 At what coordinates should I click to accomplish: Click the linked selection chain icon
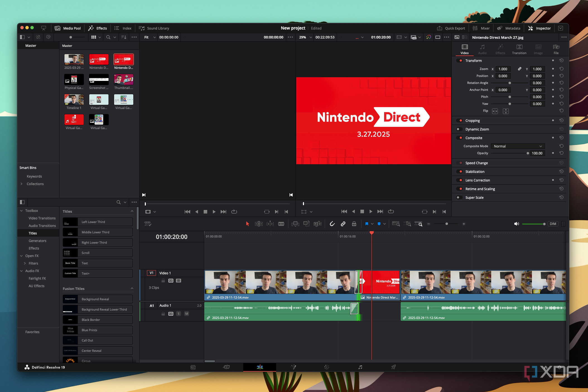(x=343, y=224)
